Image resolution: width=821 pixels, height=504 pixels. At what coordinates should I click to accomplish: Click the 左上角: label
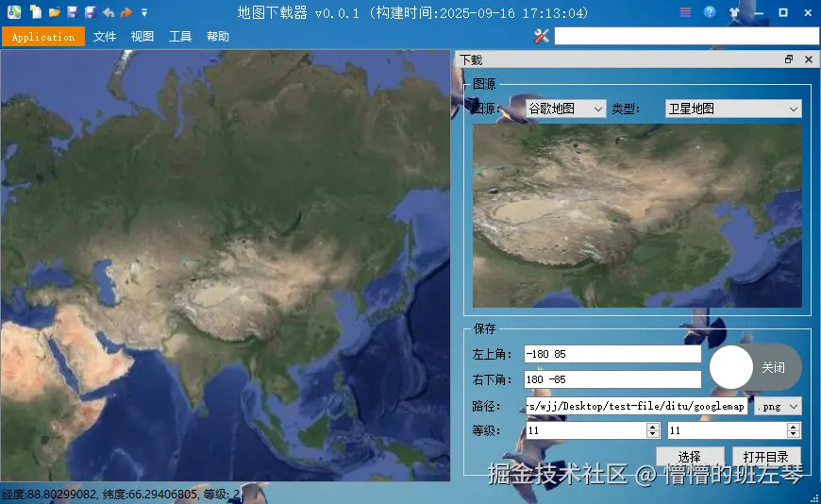click(492, 354)
